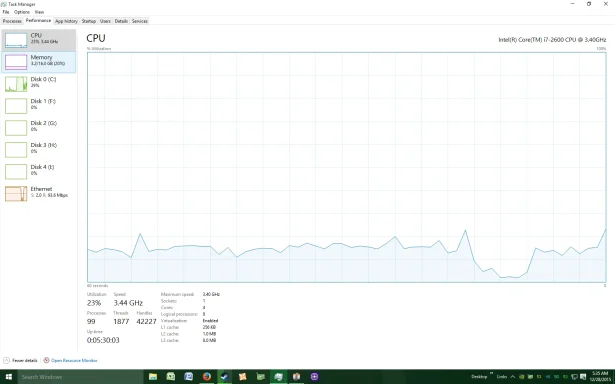This screenshot has height=384, width=615.
Task: Open the File menu
Action: coord(5,12)
